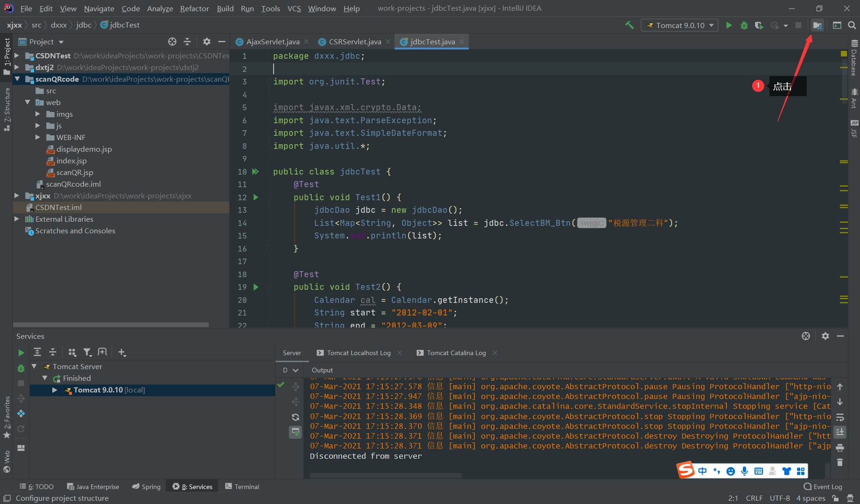The image size is (860, 504).
Task: Click the locate/select opened file target icon
Action: [x=172, y=42]
